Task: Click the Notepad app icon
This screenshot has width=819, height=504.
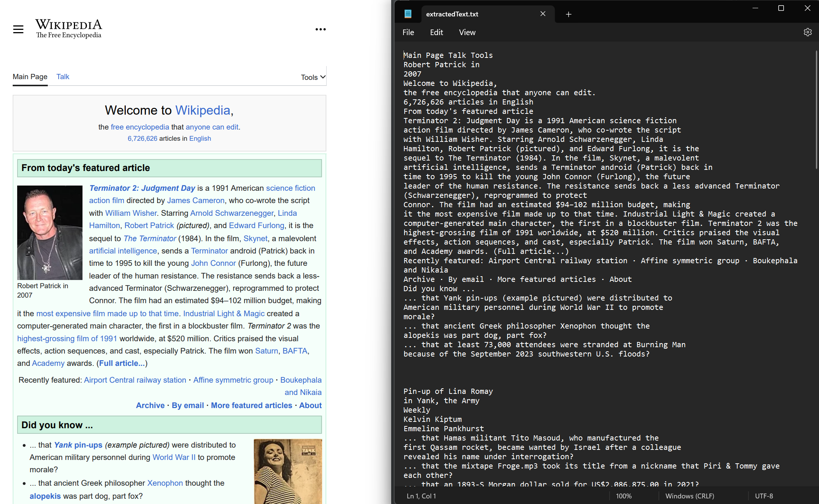Action: click(408, 14)
